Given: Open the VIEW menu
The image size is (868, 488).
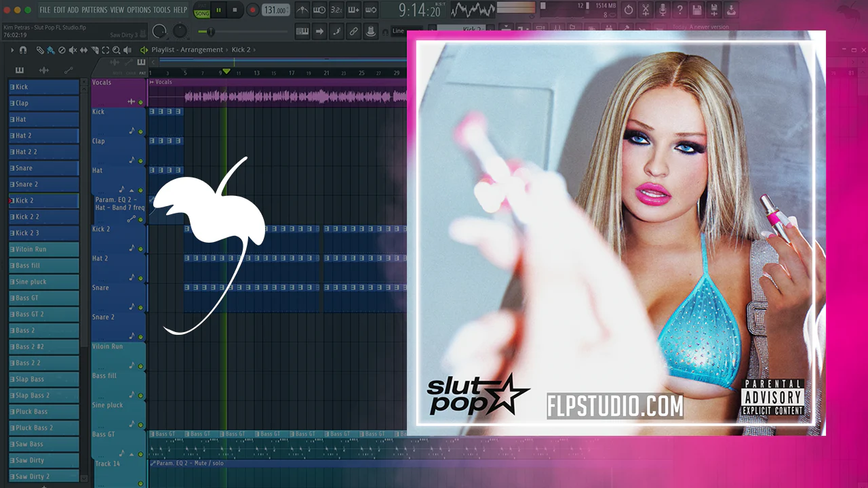Looking at the screenshot, I should tap(117, 10).
